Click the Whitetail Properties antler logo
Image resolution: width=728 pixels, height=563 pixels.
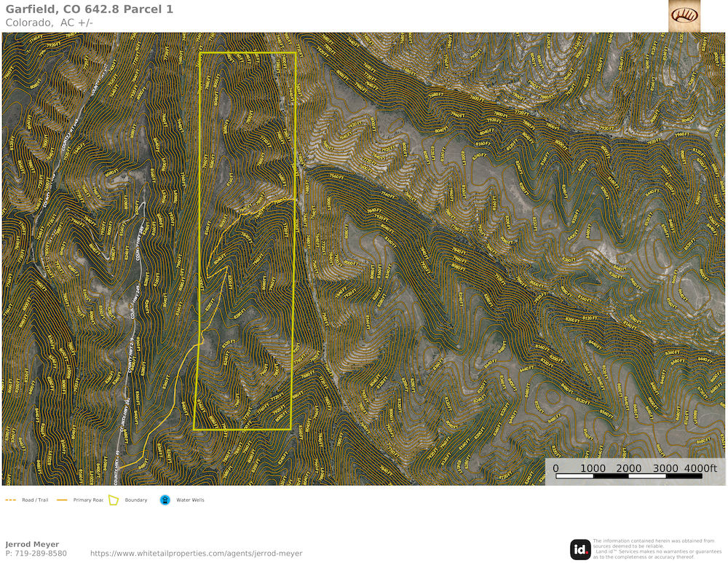tap(684, 15)
